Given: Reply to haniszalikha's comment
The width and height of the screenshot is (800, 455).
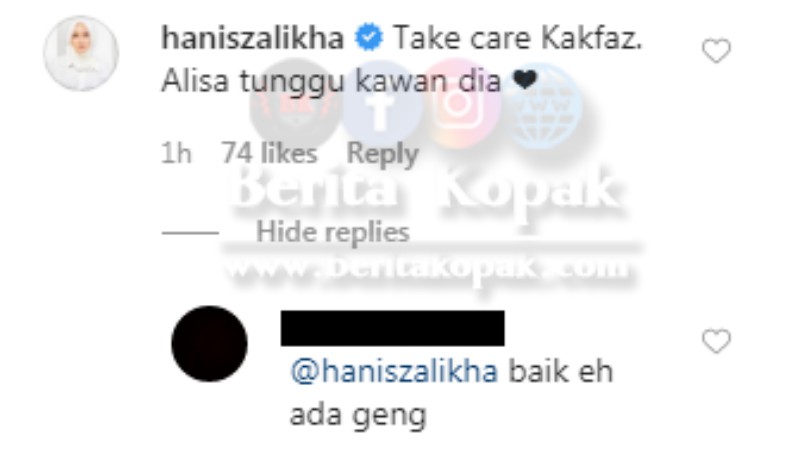Looking at the screenshot, I should [x=382, y=154].
